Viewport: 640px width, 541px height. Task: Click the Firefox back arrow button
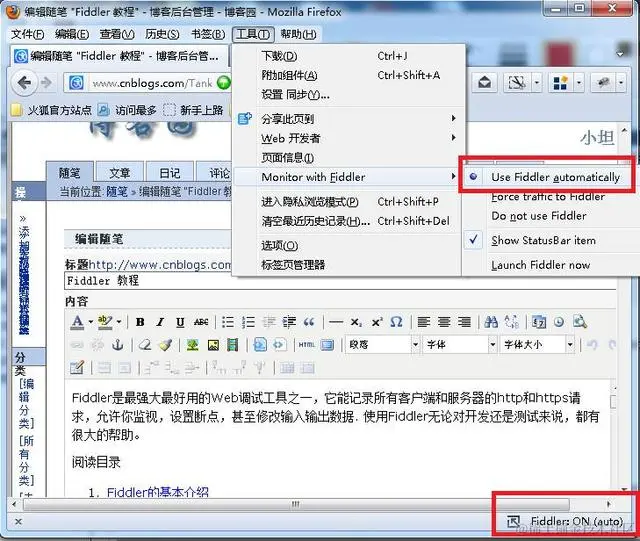(x=24, y=83)
